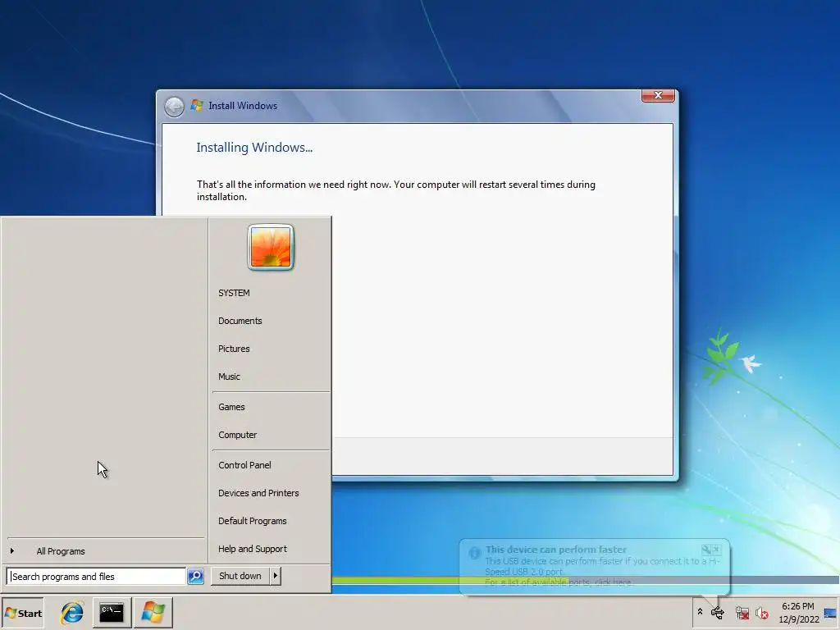Open Devices and Printers
This screenshot has height=630, width=840.
(258, 493)
